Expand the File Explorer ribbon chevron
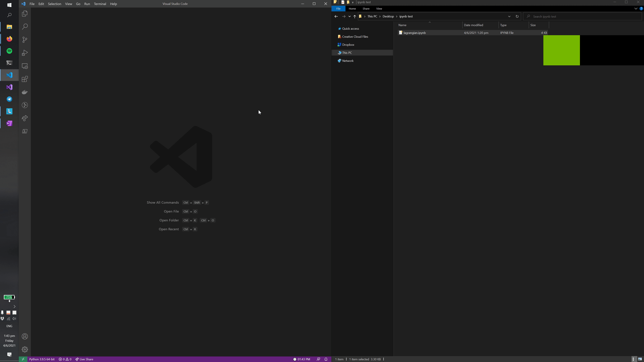Viewport: 644px width, 362px height. click(636, 9)
